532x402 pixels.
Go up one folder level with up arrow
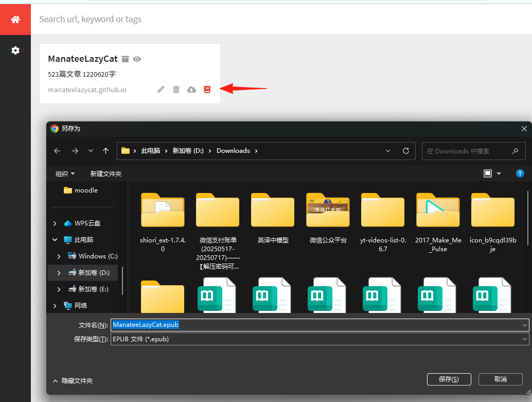[106, 151]
